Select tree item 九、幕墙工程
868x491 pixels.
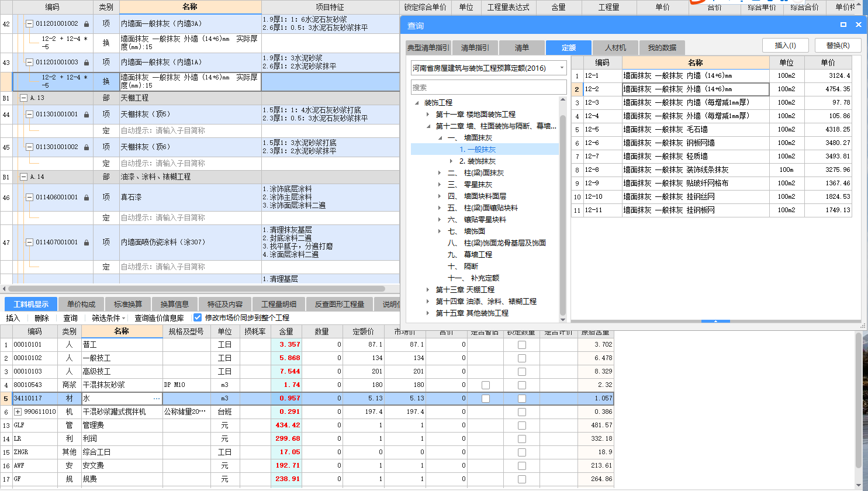(x=470, y=255)
